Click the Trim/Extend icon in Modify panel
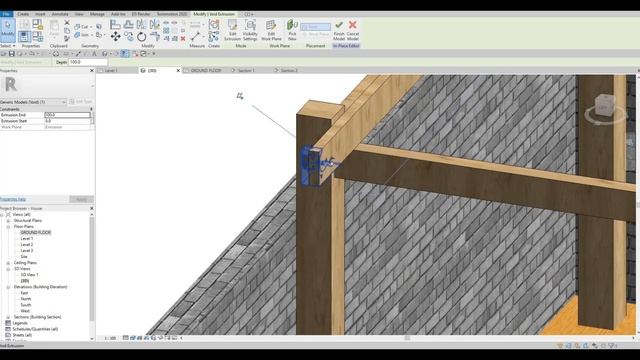Screen dimensions: 640x360 point(155,37)
